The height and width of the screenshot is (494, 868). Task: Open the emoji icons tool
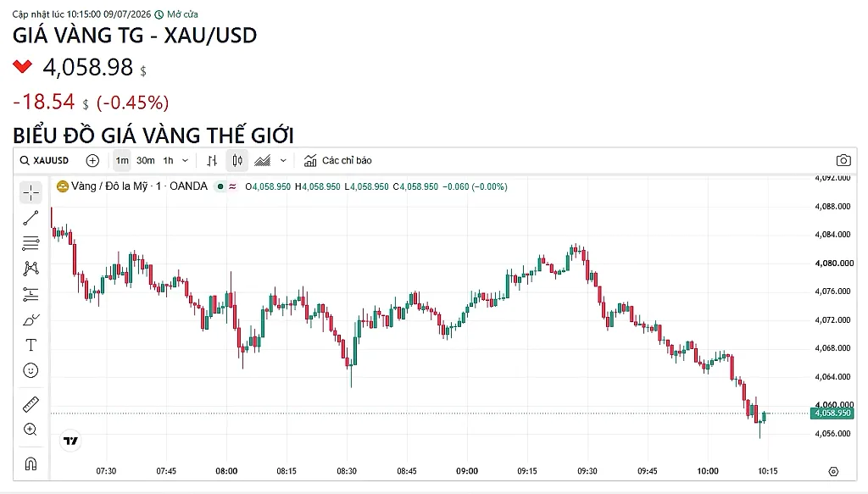31,370
